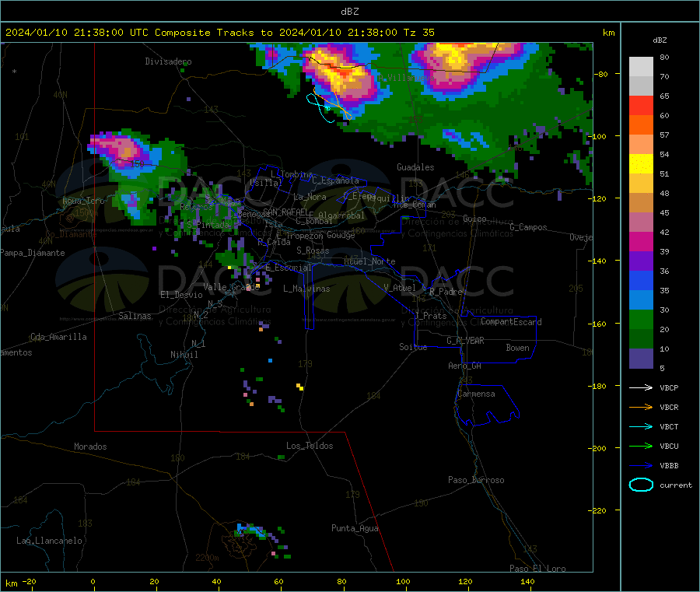The height and width of the screenshot is (592, 700).
Task: Click the Valle_Grande label
Action: click(232, 287)
